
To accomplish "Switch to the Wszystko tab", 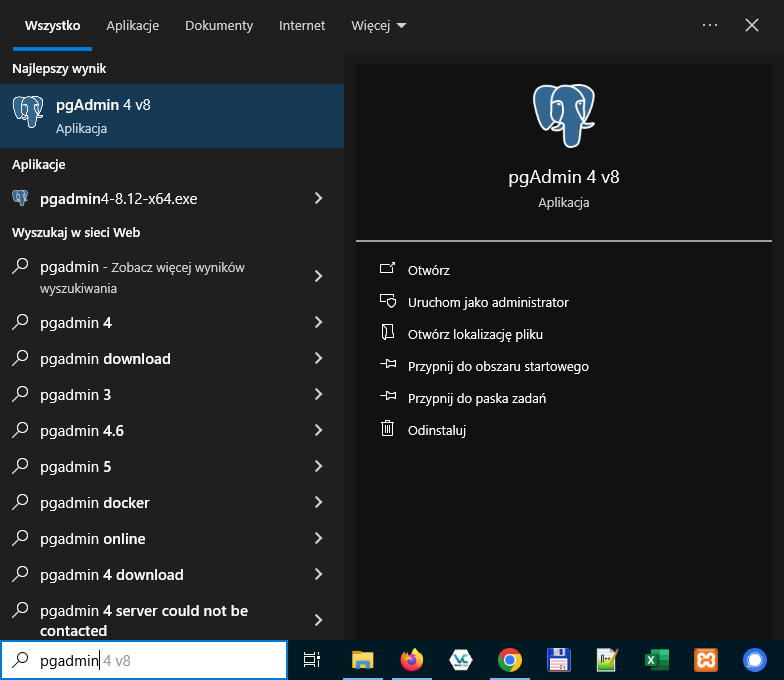I will 52,26.
